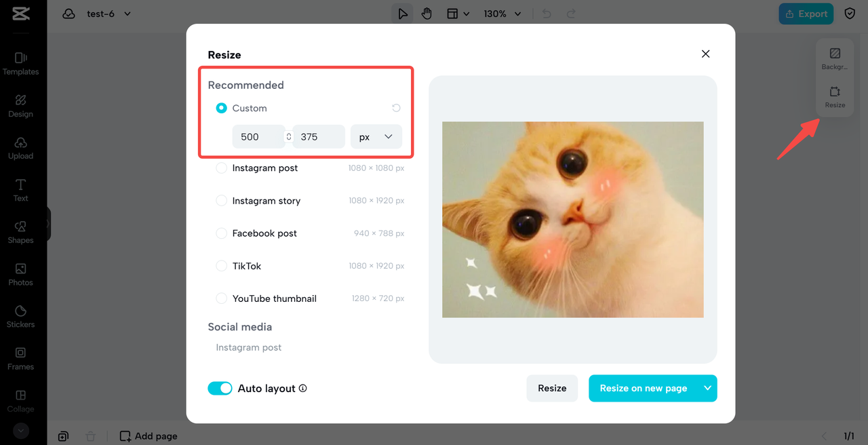Toggle the aspect ratio lock icon
This screenshot has height=445, width=868.
(x=289, y=136)
